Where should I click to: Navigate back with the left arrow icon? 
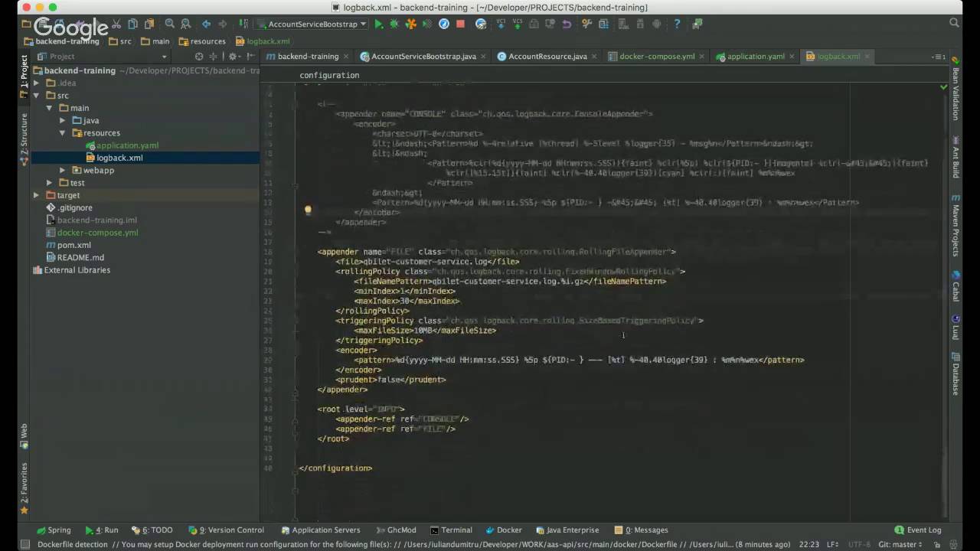point(206,24)
